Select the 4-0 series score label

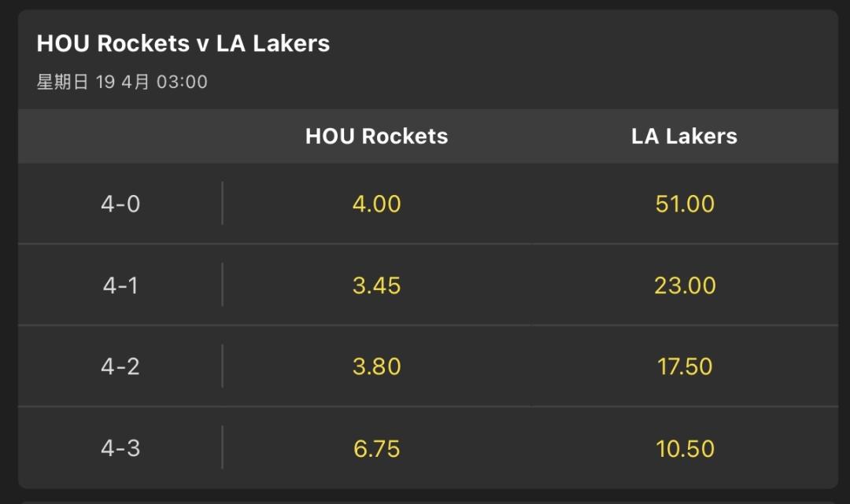click(x=120, y=204)
